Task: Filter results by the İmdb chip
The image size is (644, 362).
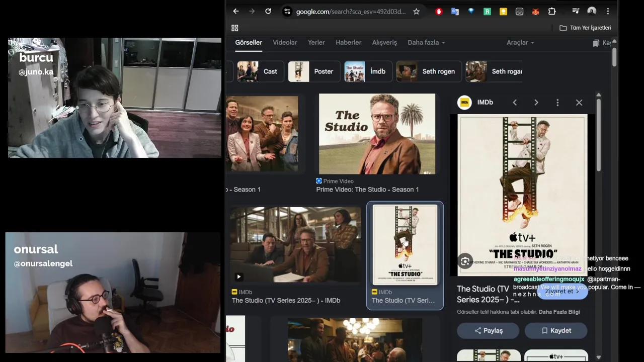Action: pyautogui.click(x=368, y=71)
